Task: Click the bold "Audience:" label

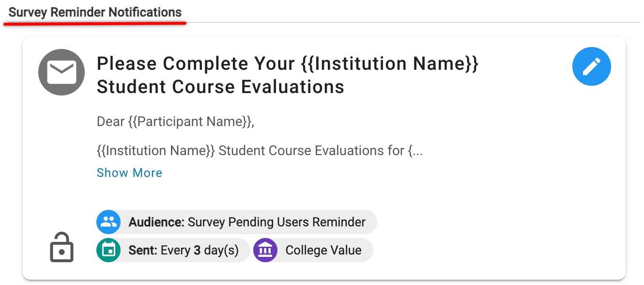Action: [x=156, y=222]
